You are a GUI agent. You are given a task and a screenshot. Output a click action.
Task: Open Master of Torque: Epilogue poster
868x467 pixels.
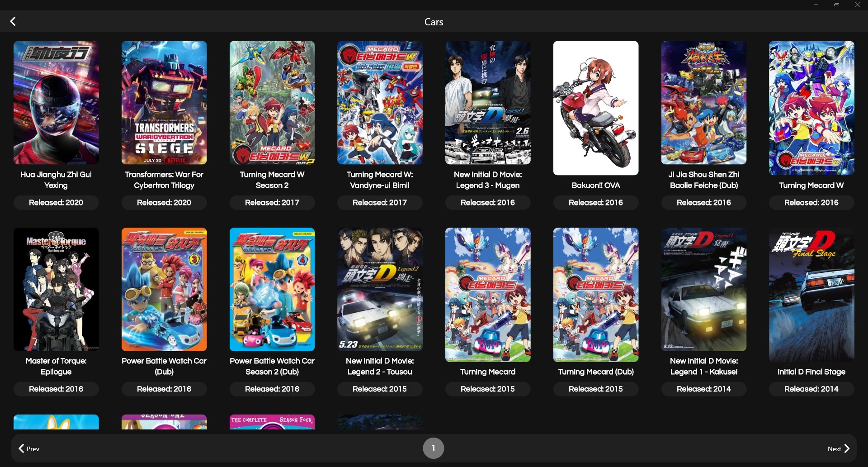coord(56,289)
